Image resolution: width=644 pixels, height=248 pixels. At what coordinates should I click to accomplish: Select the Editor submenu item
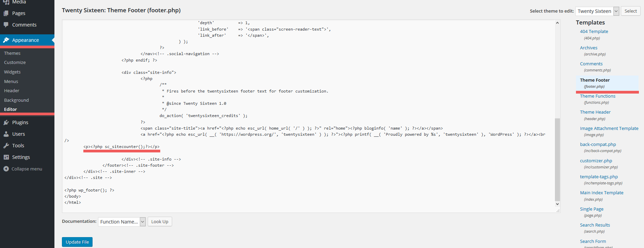11,110
